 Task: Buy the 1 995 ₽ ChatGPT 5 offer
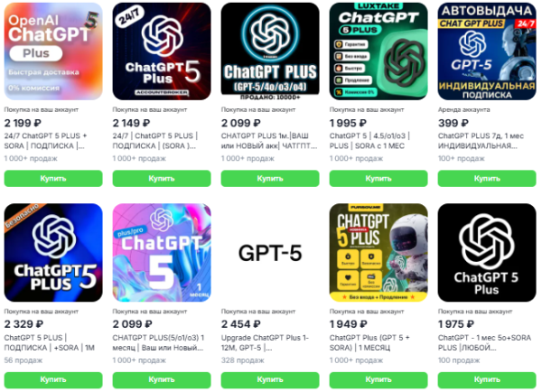pyautogui.click(x=378, y=178)
